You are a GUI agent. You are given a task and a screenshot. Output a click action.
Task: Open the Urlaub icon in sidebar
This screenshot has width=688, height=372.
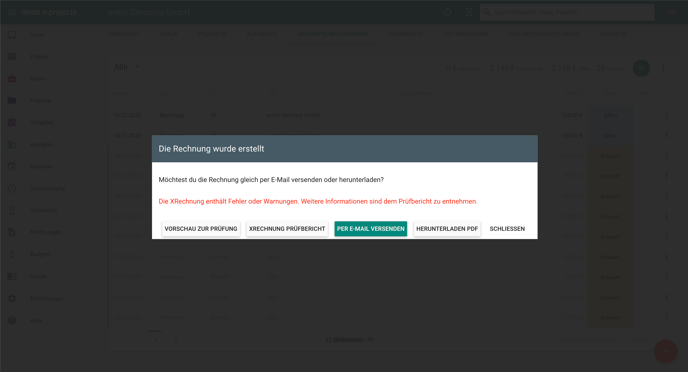pos(12,276)
